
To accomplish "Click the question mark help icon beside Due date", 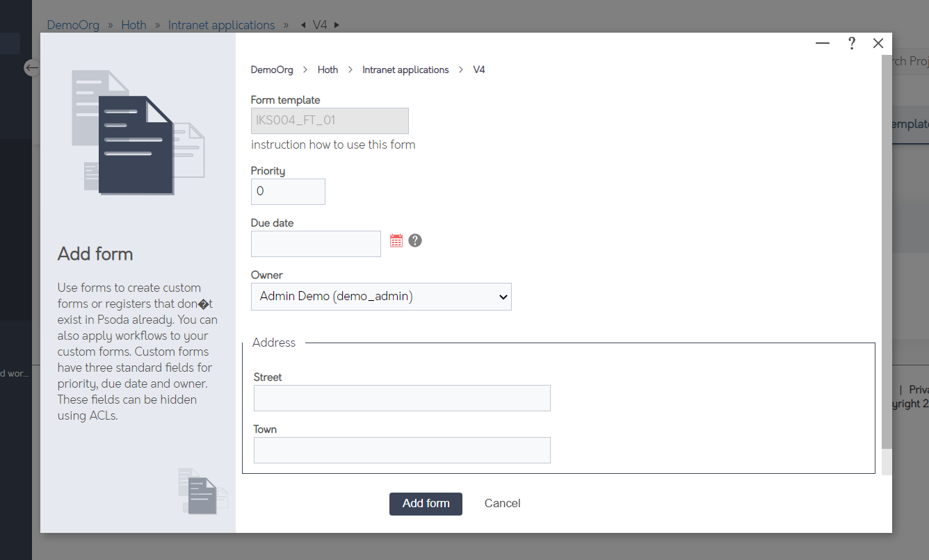I will 414,240.
